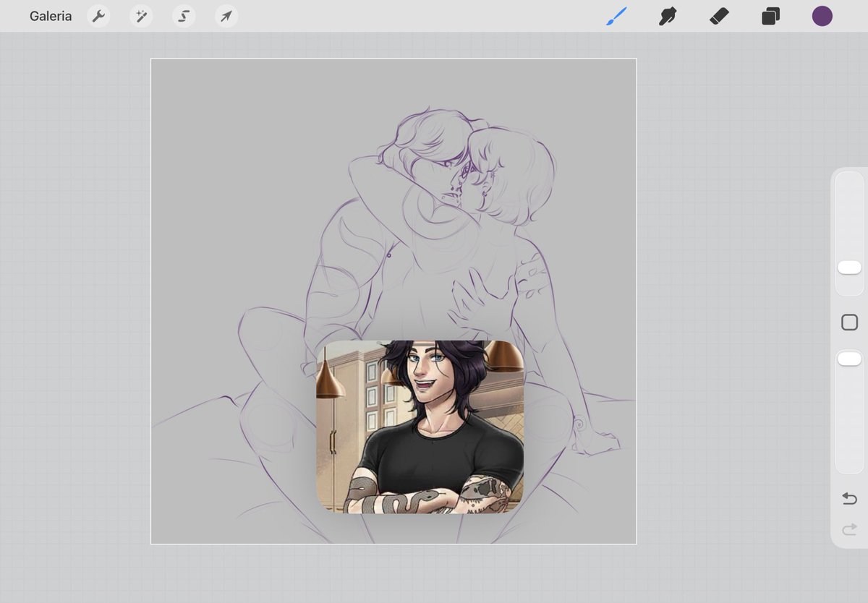Activate the Selection S-shaped tool

[x=184, y=16]
